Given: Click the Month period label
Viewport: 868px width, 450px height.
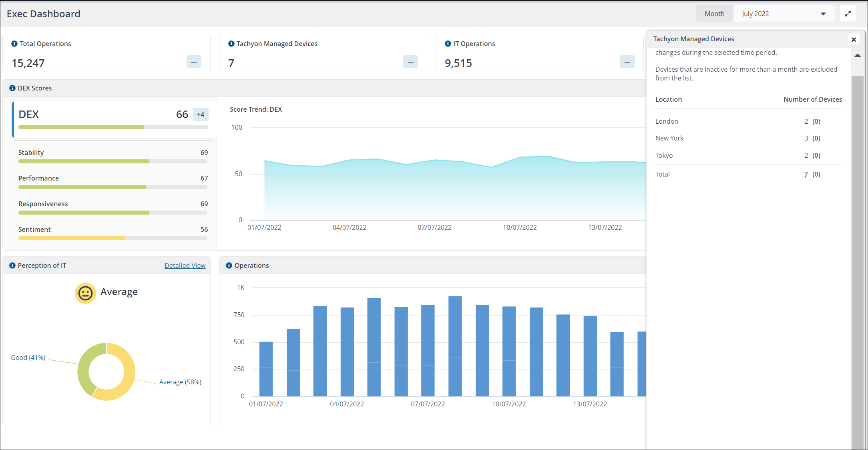Looking at the screenshot, I should pos(715,14).
